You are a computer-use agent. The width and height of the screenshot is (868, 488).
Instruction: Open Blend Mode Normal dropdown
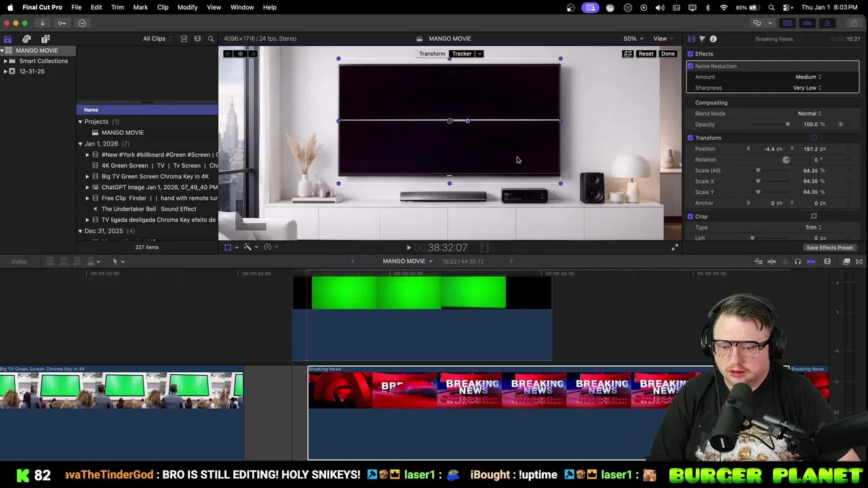[809, 113]
